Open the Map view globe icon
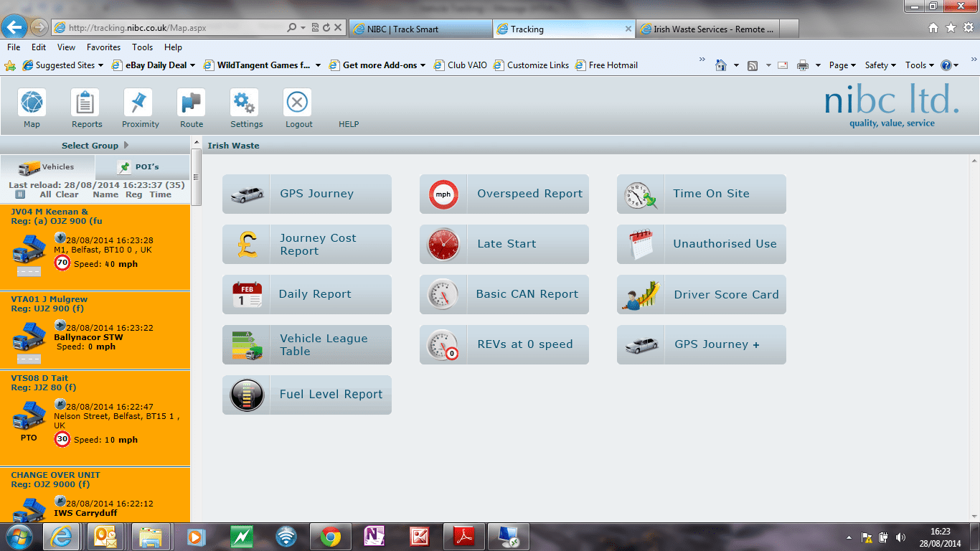The width and height of the screenshot is (980, 551). (32, 104)
